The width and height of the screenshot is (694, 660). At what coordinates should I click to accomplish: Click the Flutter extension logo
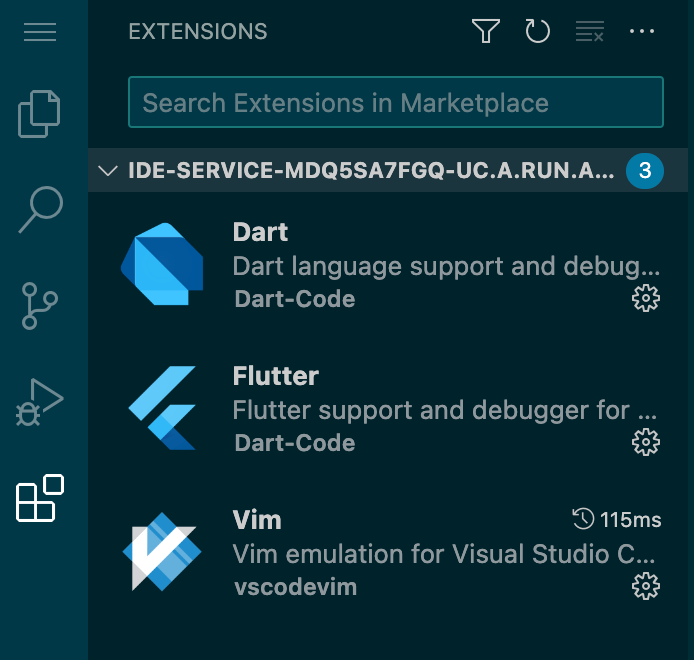[162, 408]
